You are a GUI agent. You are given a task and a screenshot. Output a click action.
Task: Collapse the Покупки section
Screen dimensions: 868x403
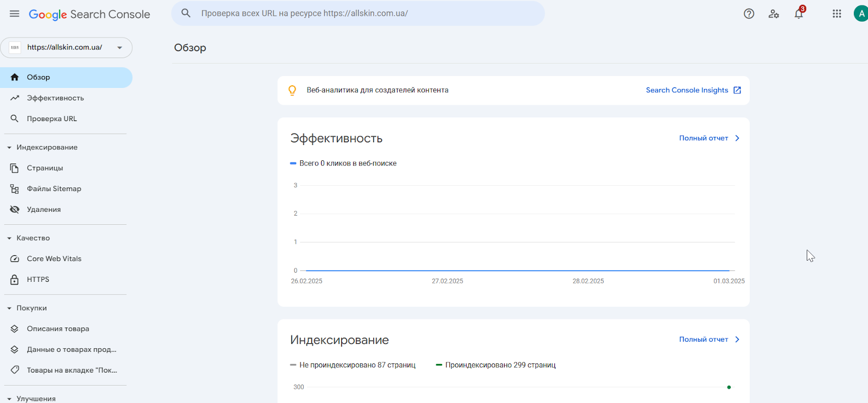click(9, 308)
